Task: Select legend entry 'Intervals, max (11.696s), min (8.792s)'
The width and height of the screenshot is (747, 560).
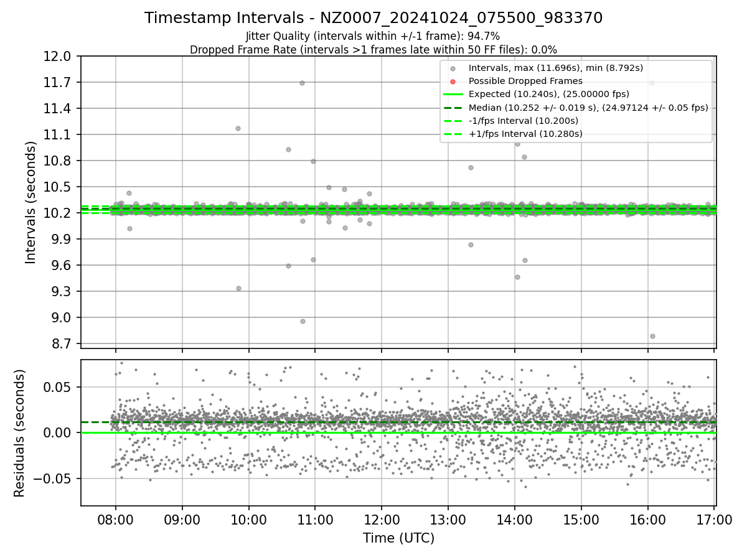Action: point(555,68)
